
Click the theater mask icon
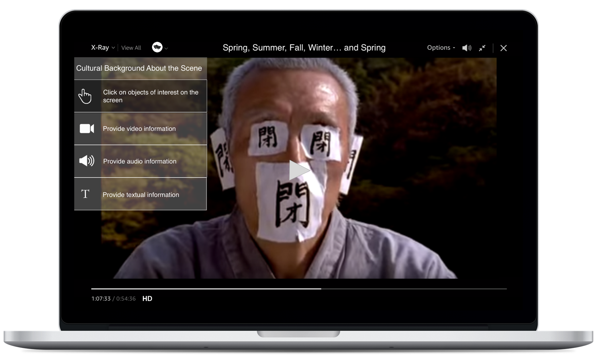tap(157, 47)
